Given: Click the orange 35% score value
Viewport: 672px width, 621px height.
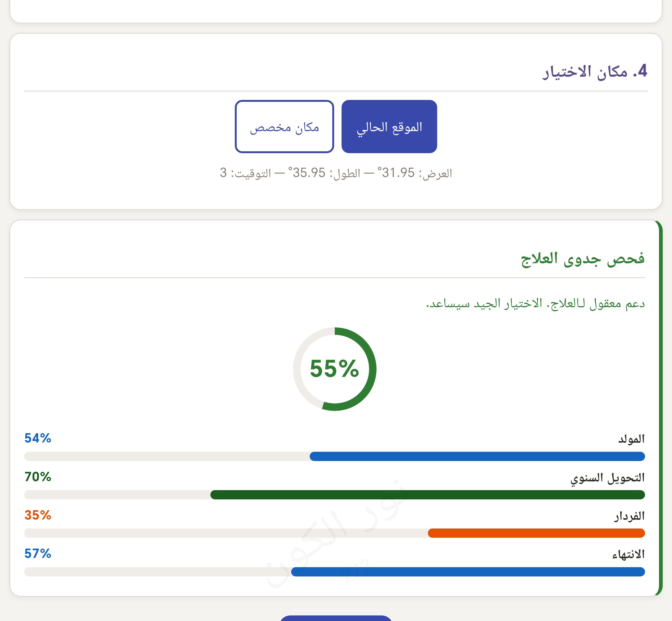Looking at the screenshot, I should (38, 515).
